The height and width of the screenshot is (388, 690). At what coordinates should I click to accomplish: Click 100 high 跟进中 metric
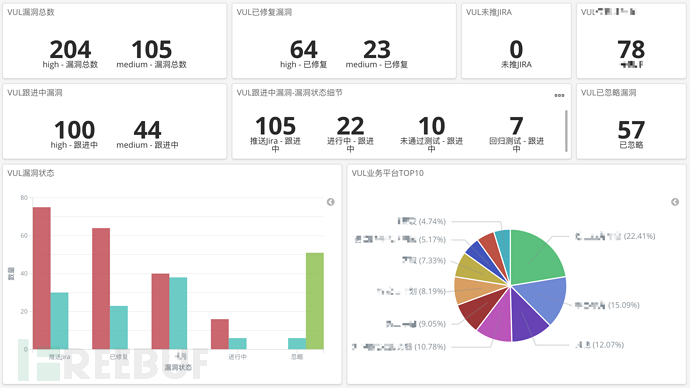point(74,135)
